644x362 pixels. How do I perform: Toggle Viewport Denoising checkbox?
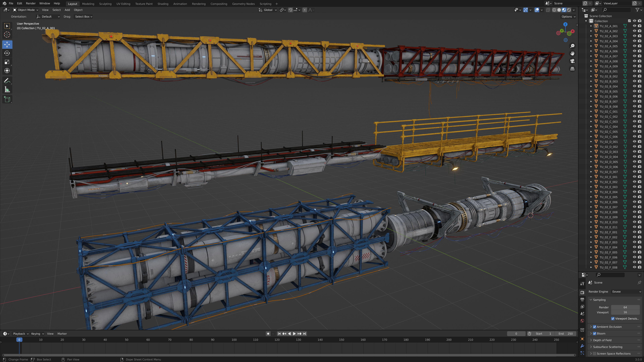coord(613,319)
